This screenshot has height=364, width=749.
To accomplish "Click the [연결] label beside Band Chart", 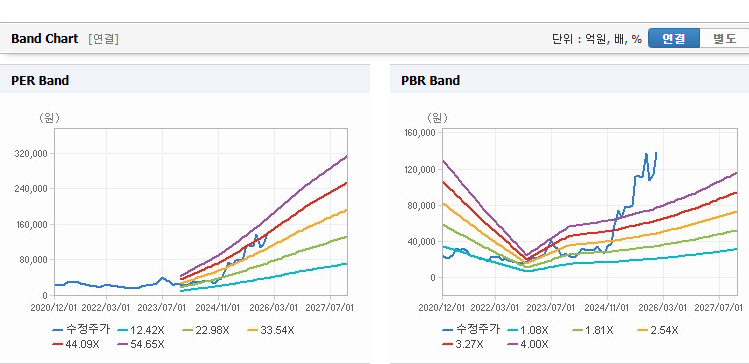I will tap(103, 39).
